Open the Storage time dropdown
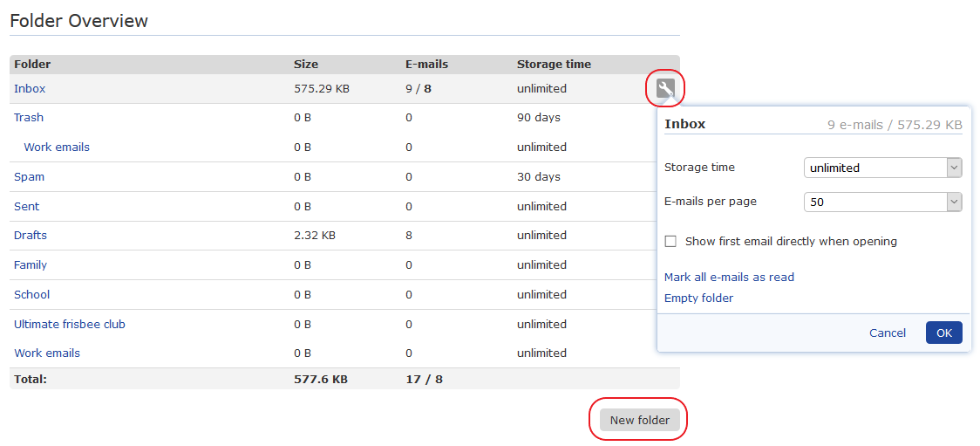The width and height of the screenshot is (980, 446). (x=882, y=168)
